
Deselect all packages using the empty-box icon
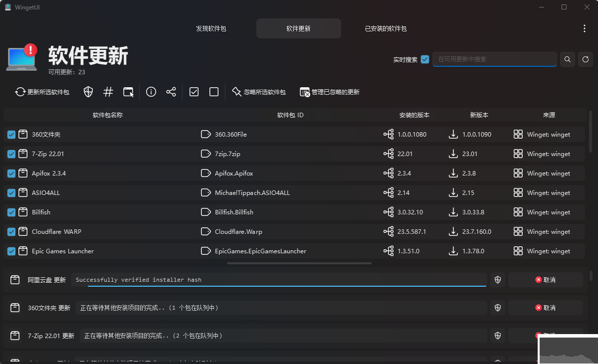(x=213, y=92)
